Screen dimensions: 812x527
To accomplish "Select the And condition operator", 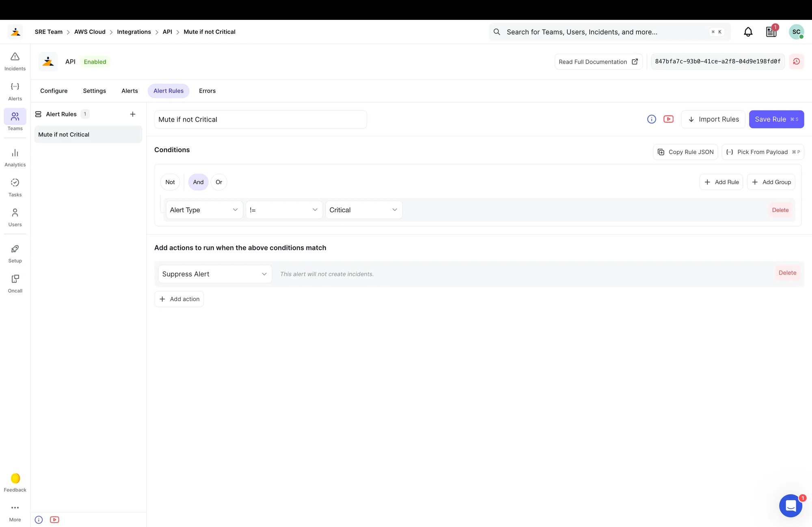I will coord(198,182).
